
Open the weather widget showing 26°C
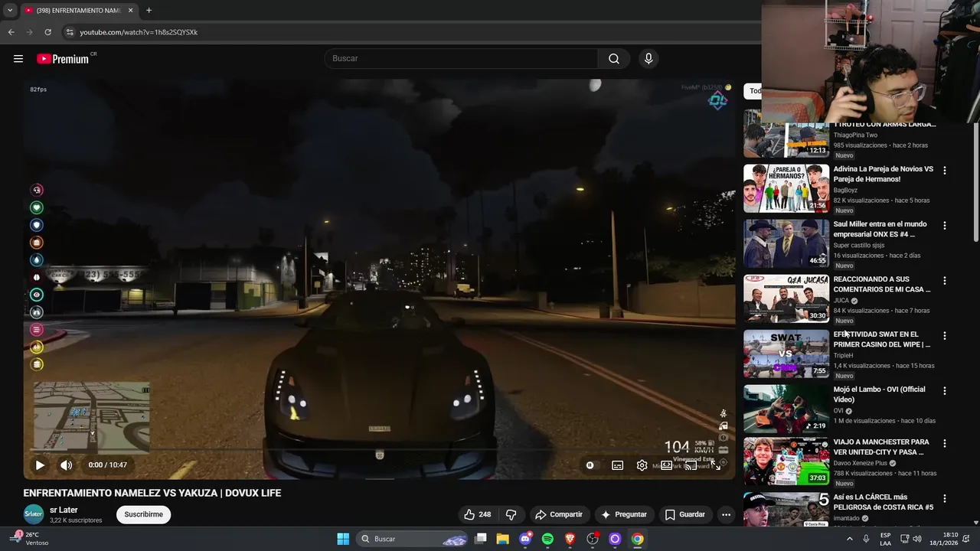tap(31, 539)
